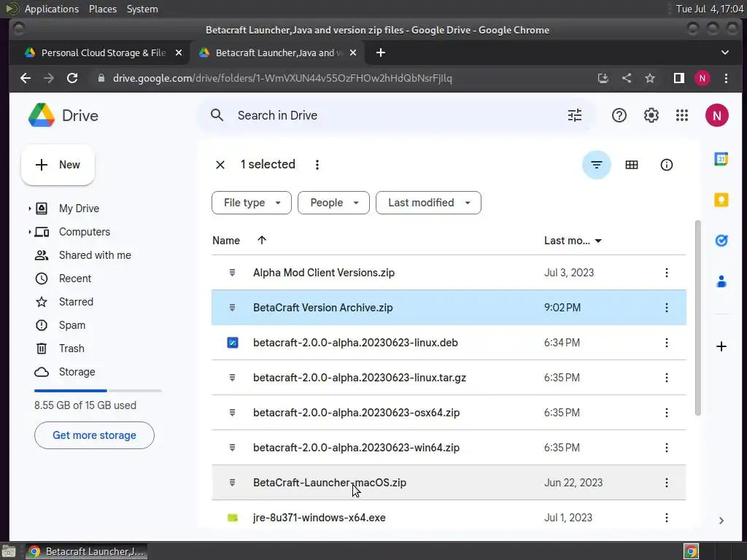Toggle Chrome side panel
Image resolution: width=747 pixels, height=560 pixels.
(x=679, y=78)
